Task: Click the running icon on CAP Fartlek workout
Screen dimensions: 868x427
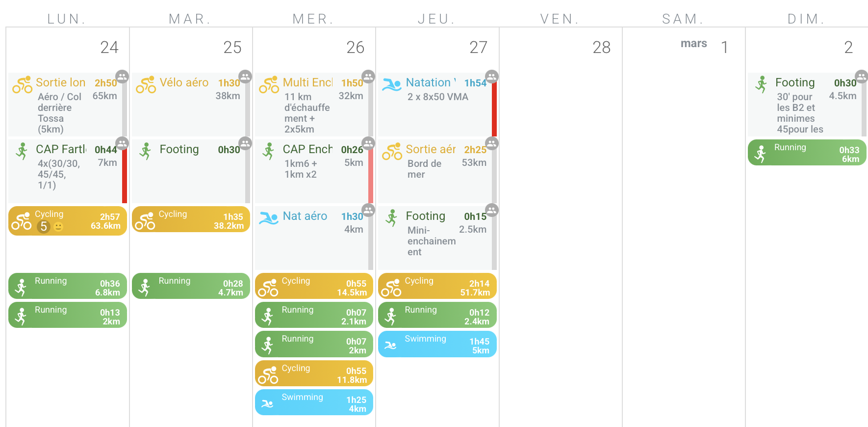Action: pyautogui.click(x=22, y=151)
